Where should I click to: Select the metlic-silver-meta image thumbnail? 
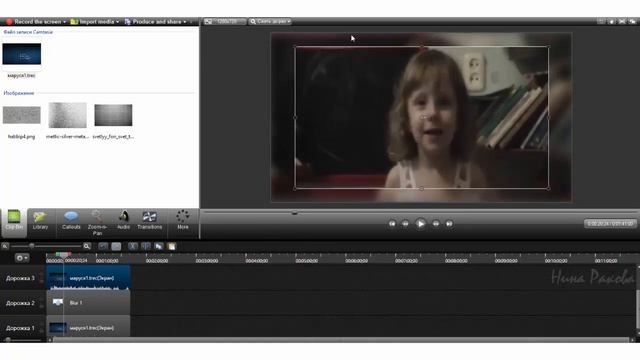pos(67,115)
